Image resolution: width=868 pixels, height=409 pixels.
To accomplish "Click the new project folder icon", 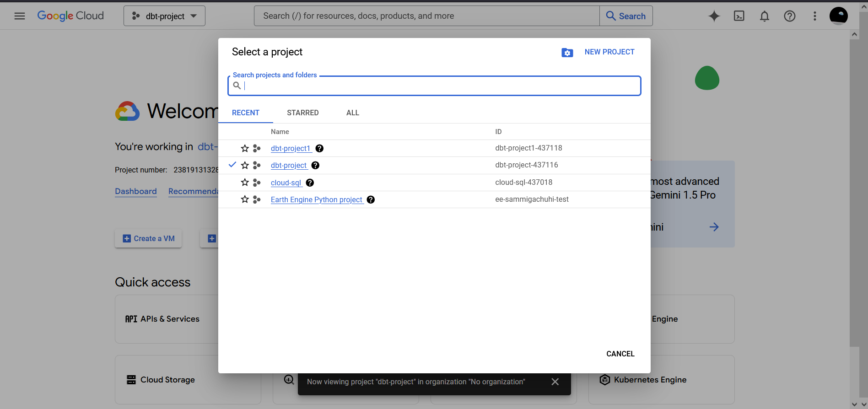I will pyautogui.click(x=567, y=53).
